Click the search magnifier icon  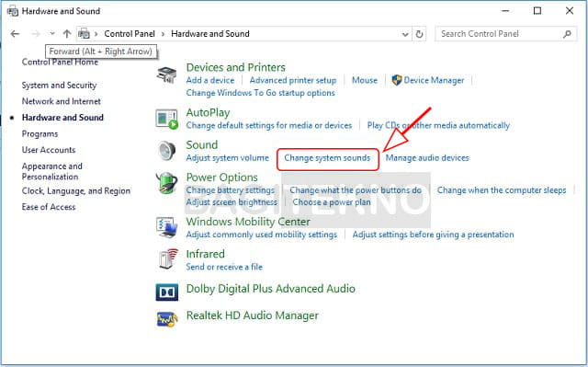click(567, 34)
